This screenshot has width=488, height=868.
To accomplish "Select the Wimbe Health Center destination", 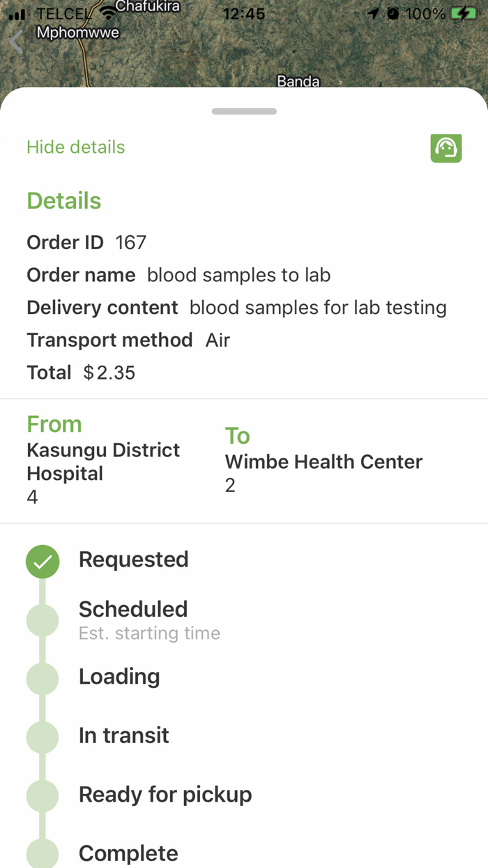I will [x=323, y=462].
